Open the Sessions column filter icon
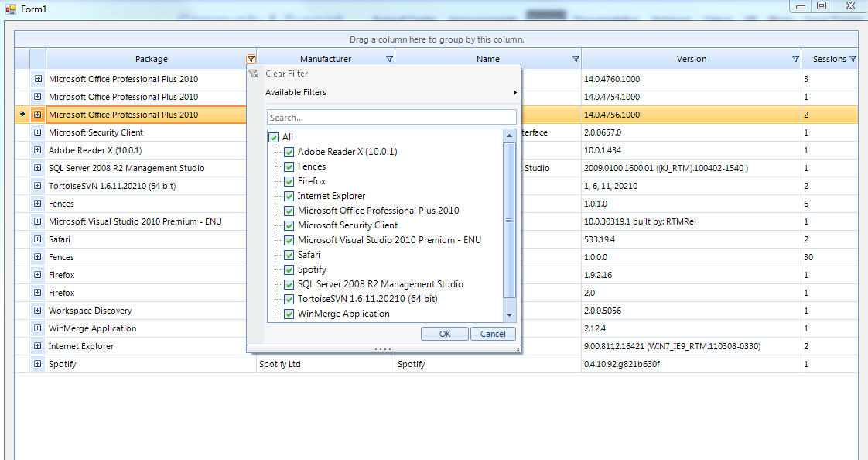 point(853,59)
